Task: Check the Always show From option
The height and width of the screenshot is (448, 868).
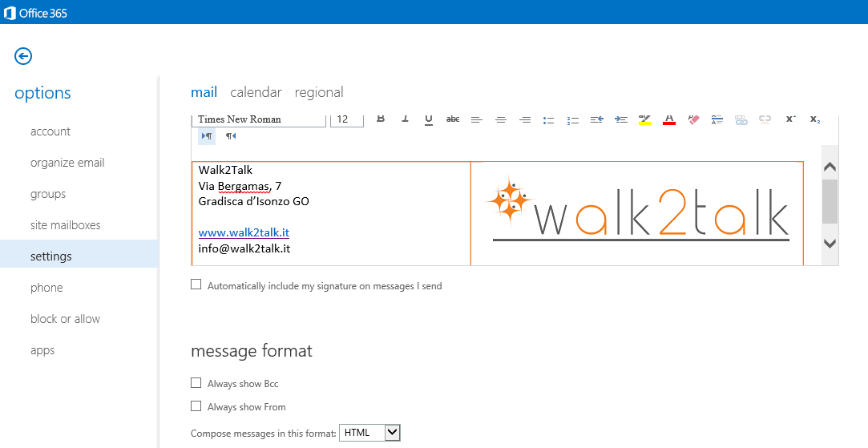Action: point(196,406)
